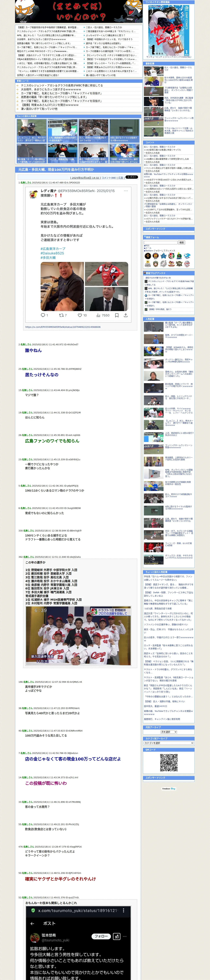This screenshot has height=980, width=210.
Task: Open the メール link in sidebar
Action: click(148, 248)
